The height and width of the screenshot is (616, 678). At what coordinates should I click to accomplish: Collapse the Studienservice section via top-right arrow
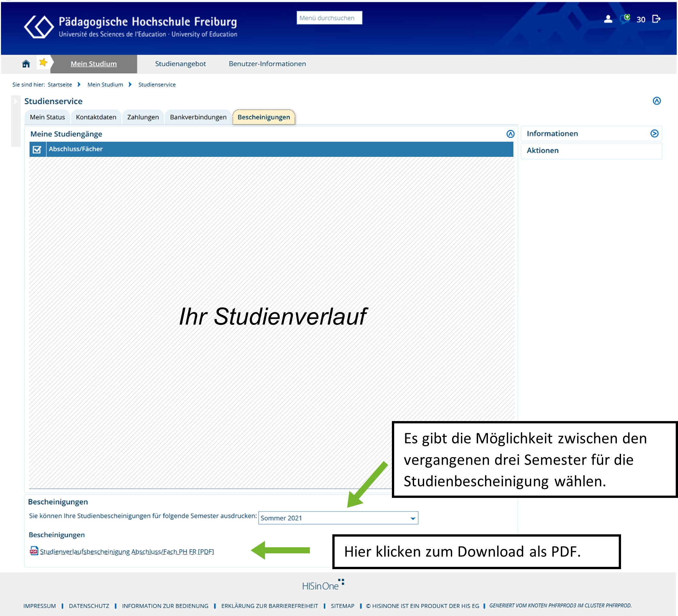point(657,101)
